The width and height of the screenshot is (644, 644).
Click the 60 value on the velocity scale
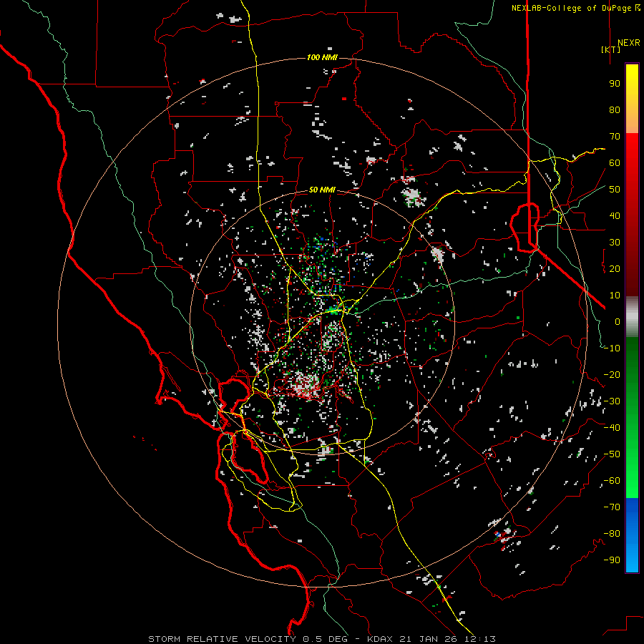615,163
